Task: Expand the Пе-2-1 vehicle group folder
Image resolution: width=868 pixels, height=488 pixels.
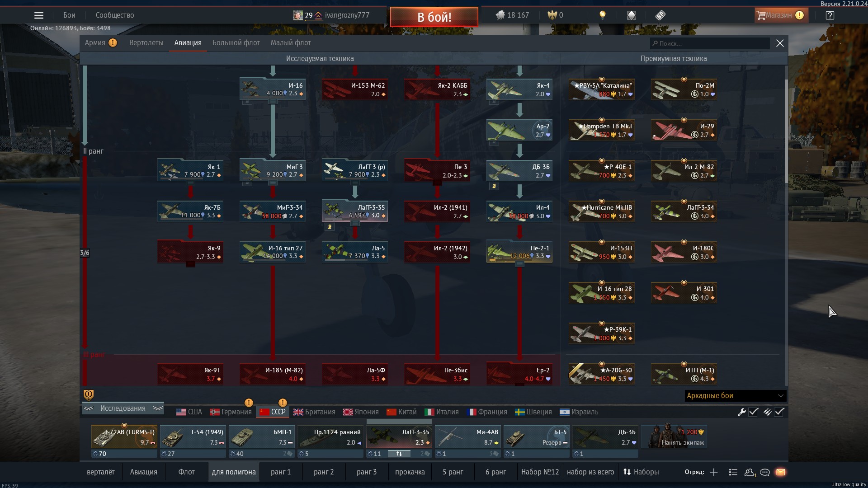Action: tap(520, 264)
